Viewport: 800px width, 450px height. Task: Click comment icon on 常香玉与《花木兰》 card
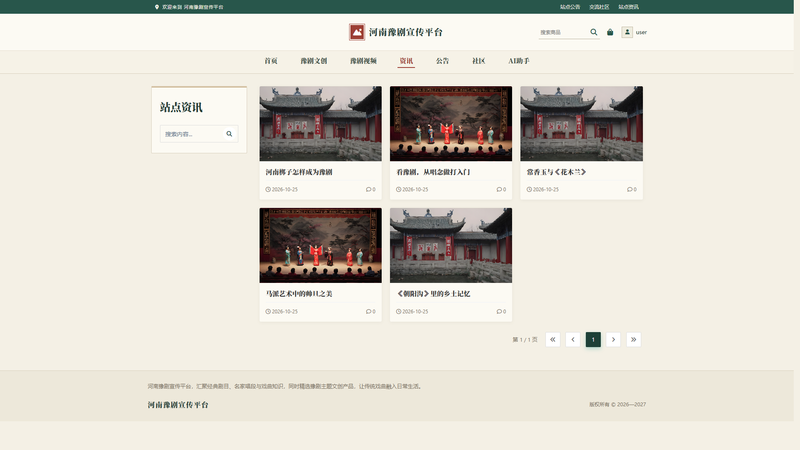630,189
